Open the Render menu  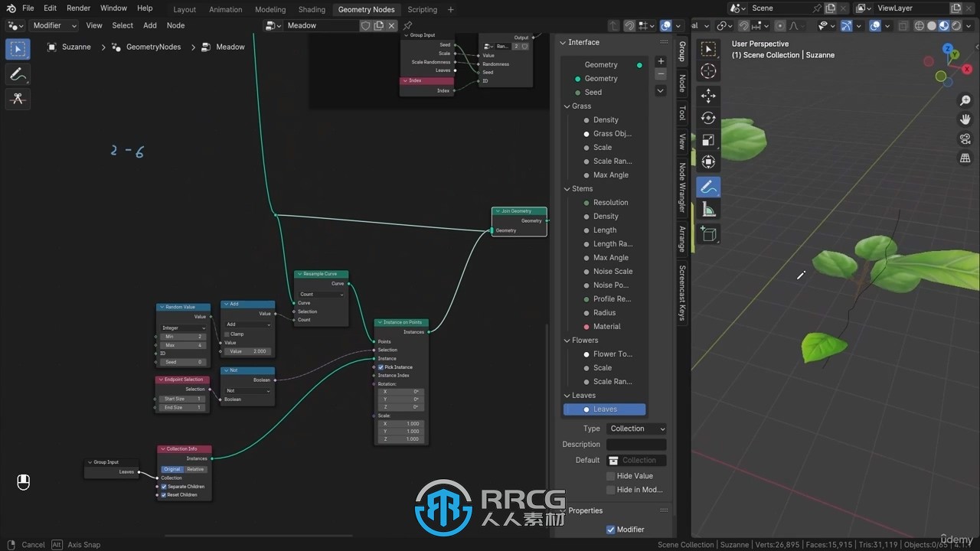point(78,8)
